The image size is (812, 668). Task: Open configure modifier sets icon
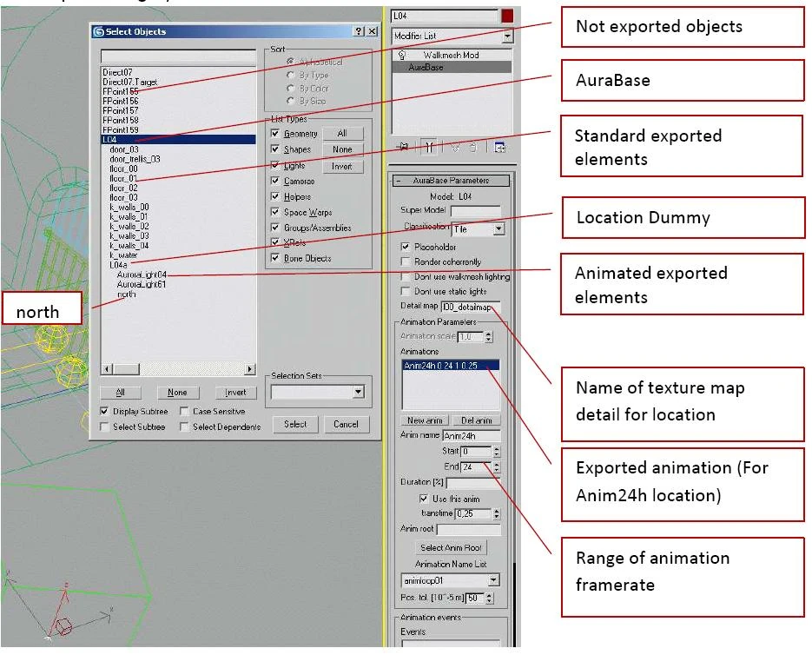click(x=499, y=148)
